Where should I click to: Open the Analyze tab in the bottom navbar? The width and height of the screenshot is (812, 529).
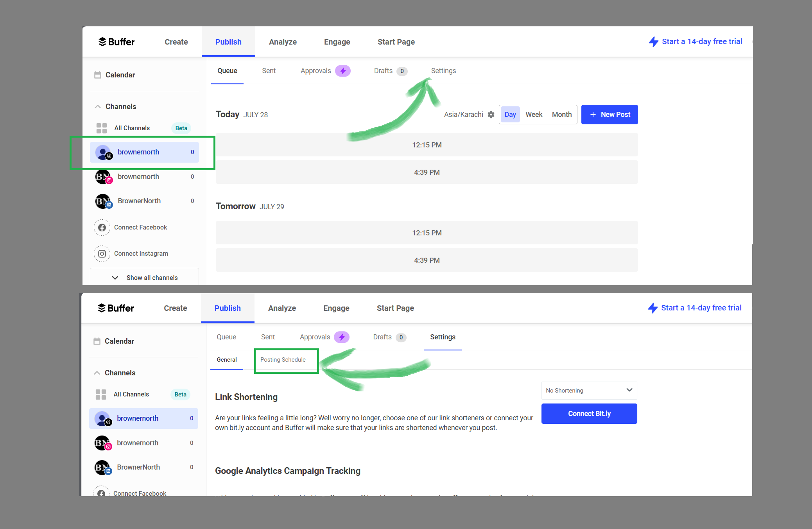pos(282,308)
